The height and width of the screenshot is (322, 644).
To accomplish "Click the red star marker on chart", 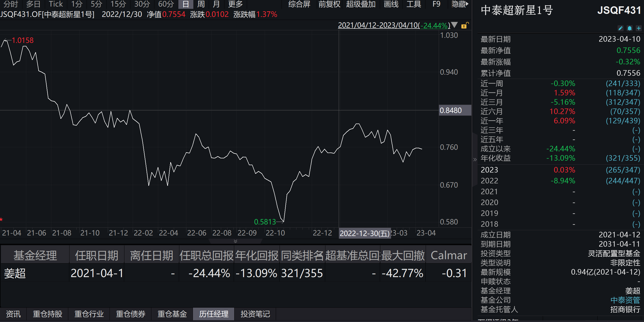I will pyautogui.click(x=2, y=219).
